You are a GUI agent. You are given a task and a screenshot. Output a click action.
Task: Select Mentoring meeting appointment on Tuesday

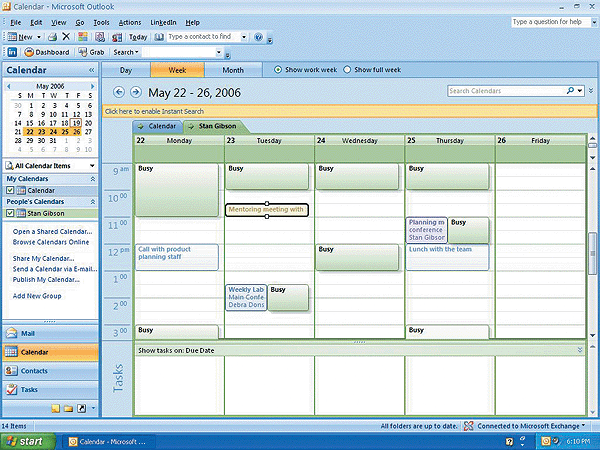(x=267, y=210)
